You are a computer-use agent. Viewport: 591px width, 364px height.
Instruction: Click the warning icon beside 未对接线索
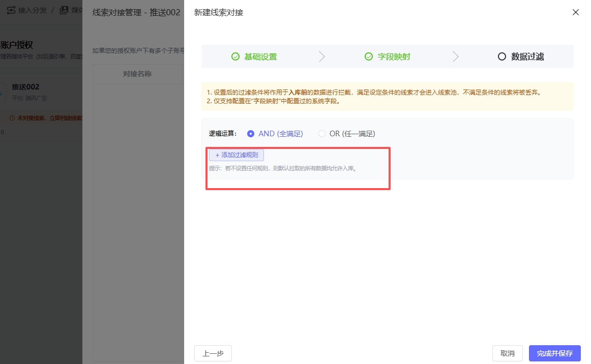point(12,118)
